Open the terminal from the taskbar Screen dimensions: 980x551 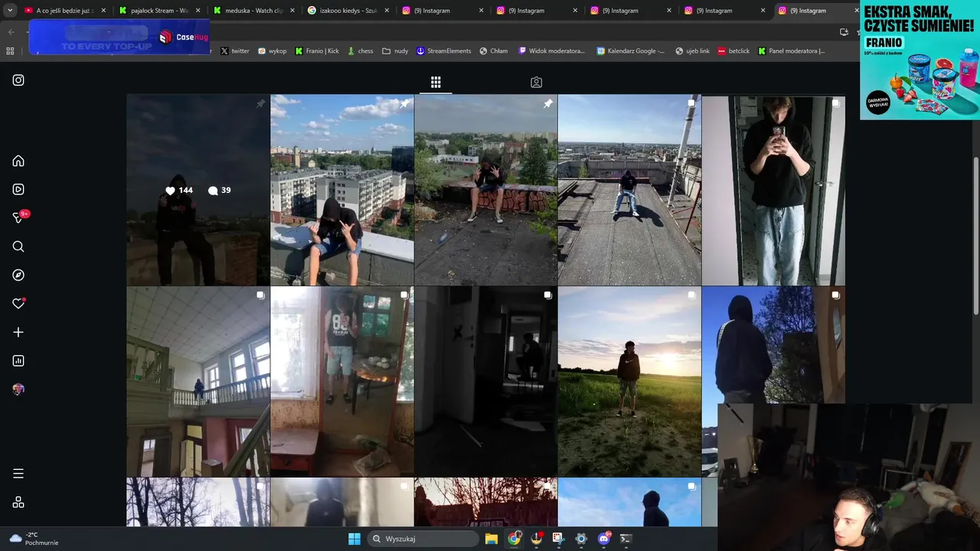coord(626,539)
